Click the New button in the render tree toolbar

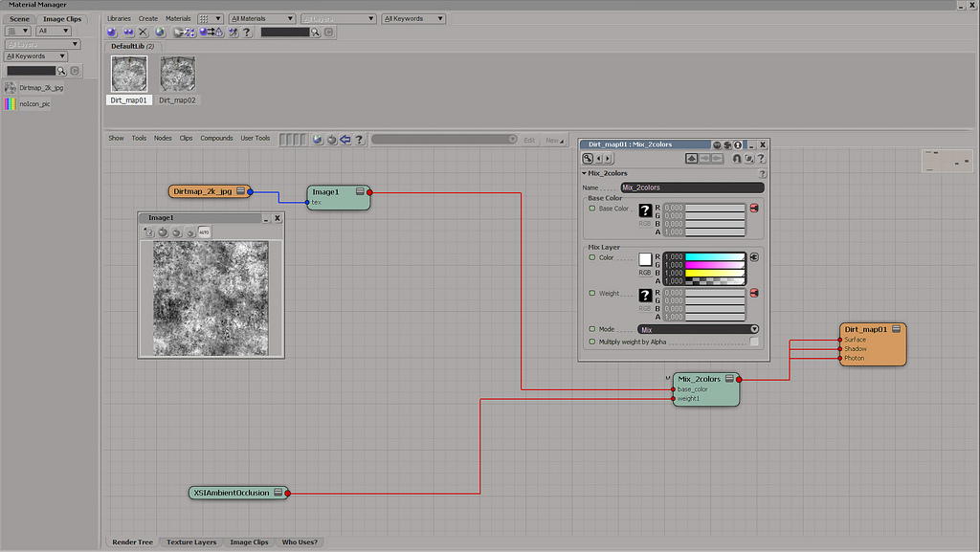coord(554,140)
